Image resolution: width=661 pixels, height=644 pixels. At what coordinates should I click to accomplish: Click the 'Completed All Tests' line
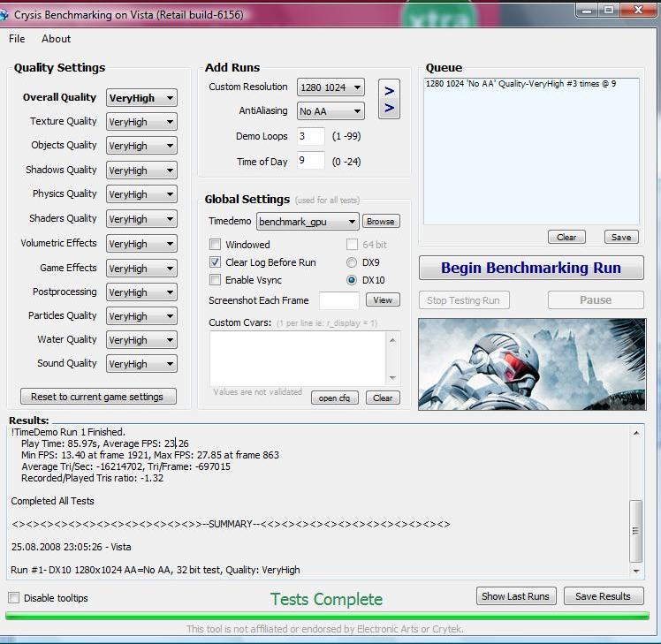tap(53, 501)
